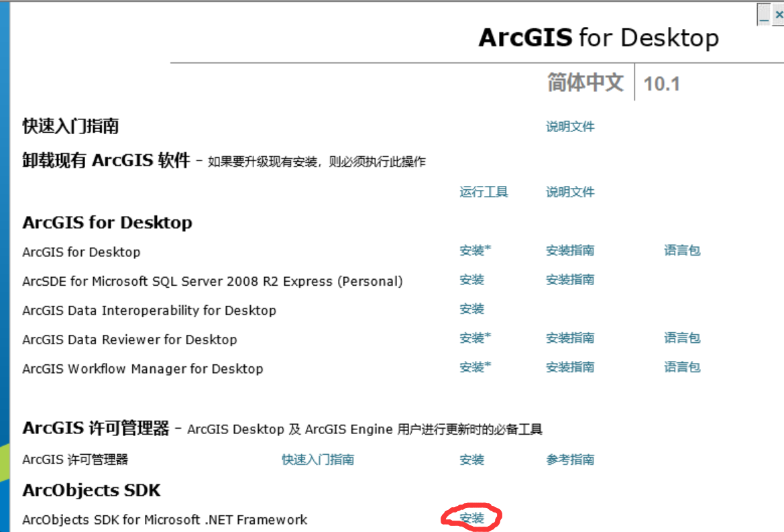The image size is (784, 532).
Task: Install ArcGIS Workflow Manager for Desktop
Action: pyautogui.click(x=475, y=367)
